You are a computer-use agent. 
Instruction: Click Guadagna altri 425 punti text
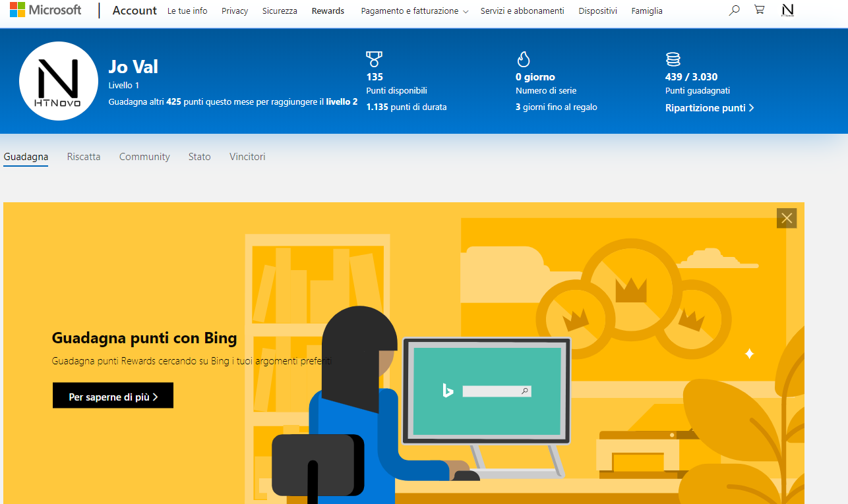(x=233, y=102)
